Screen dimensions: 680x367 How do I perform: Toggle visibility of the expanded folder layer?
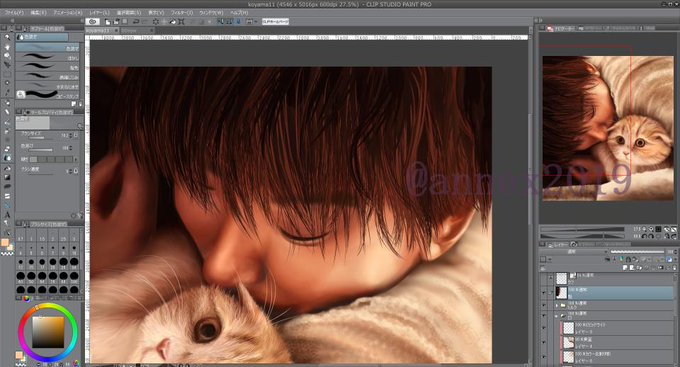coord(544,316)
